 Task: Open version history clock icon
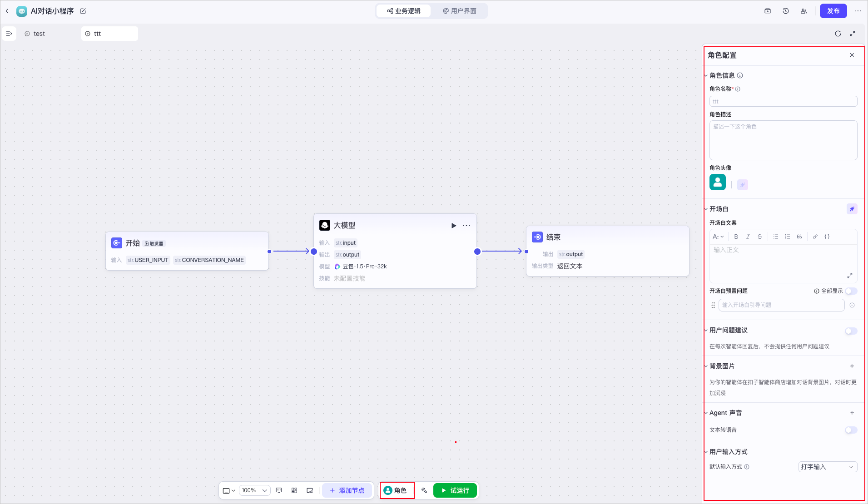point(786,11)
